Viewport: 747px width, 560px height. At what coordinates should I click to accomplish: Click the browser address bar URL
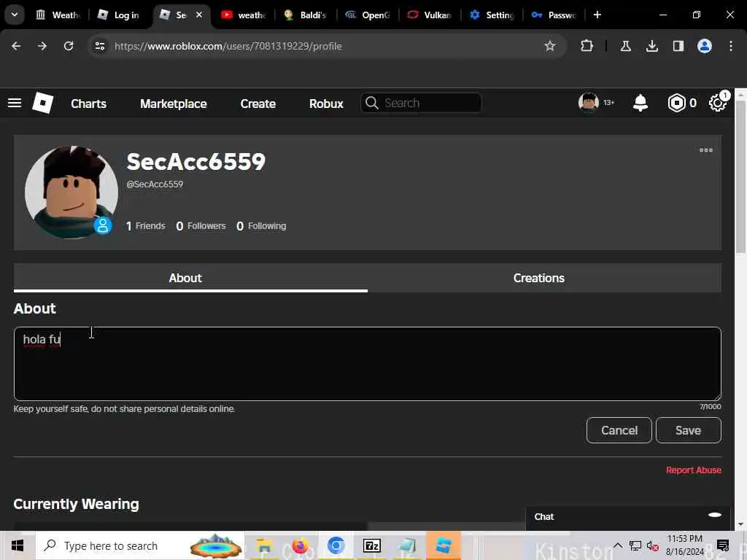228,46
